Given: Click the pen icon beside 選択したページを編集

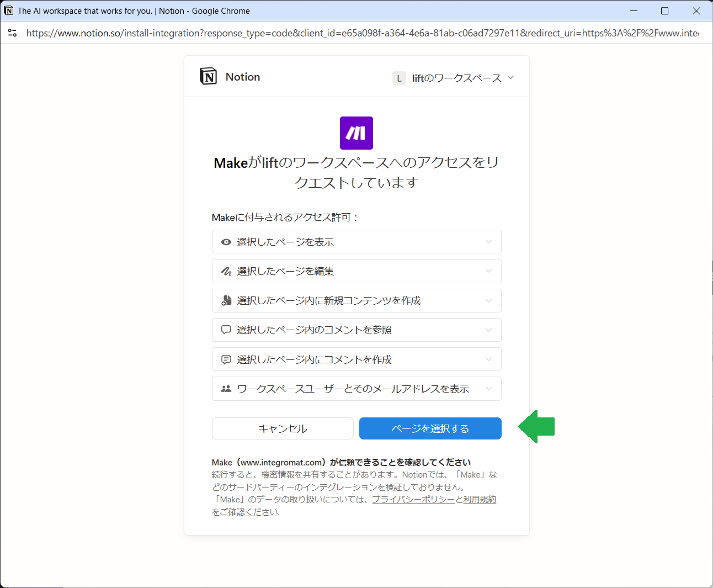Looking at the screenshot, I should pos(226,271).
